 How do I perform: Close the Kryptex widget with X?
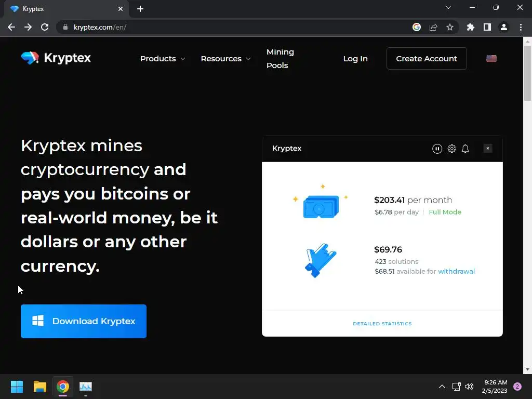(x=487, y=148)
